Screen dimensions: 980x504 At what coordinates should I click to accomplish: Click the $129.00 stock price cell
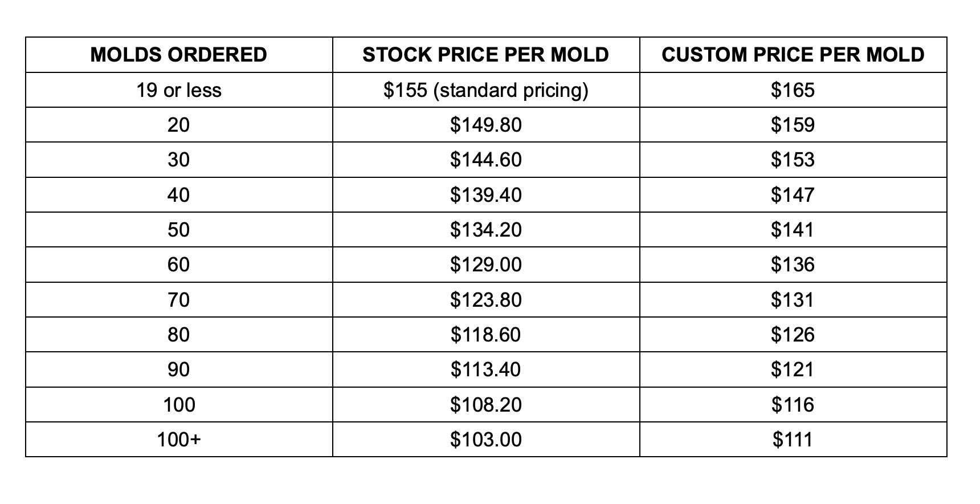click(x=486, y=265)
